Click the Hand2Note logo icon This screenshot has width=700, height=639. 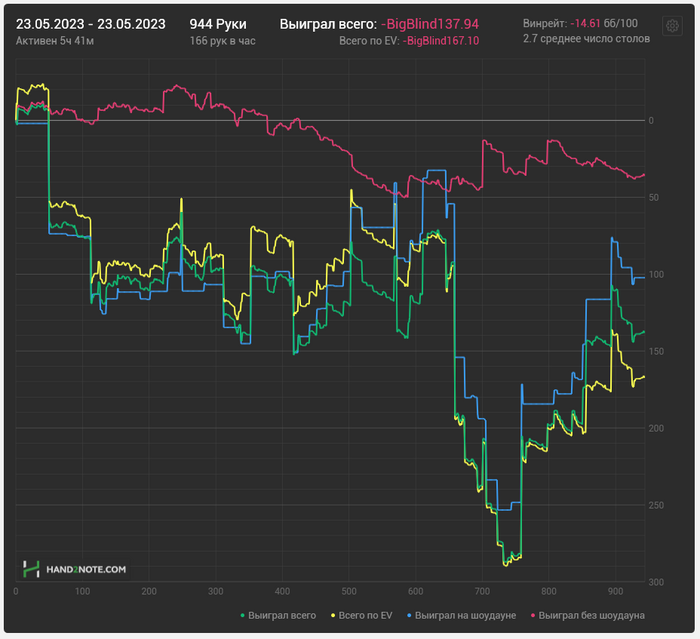(31, 569)
